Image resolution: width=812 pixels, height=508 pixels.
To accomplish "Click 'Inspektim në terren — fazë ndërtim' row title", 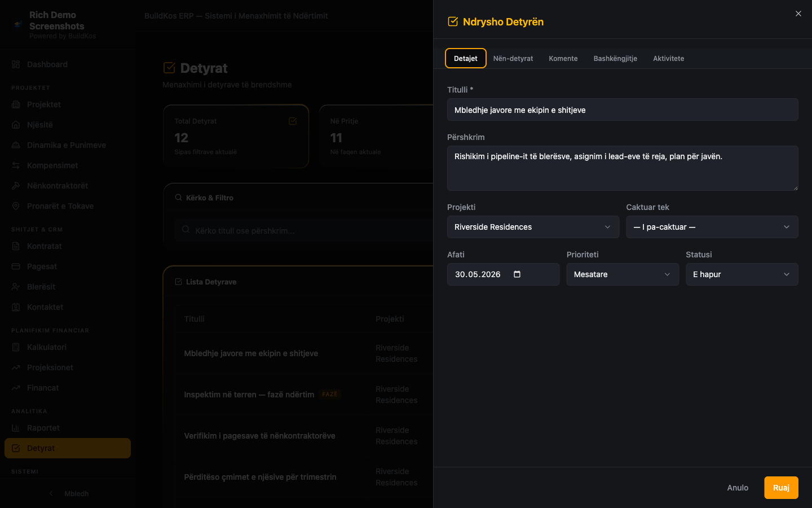I will point(249,395).
